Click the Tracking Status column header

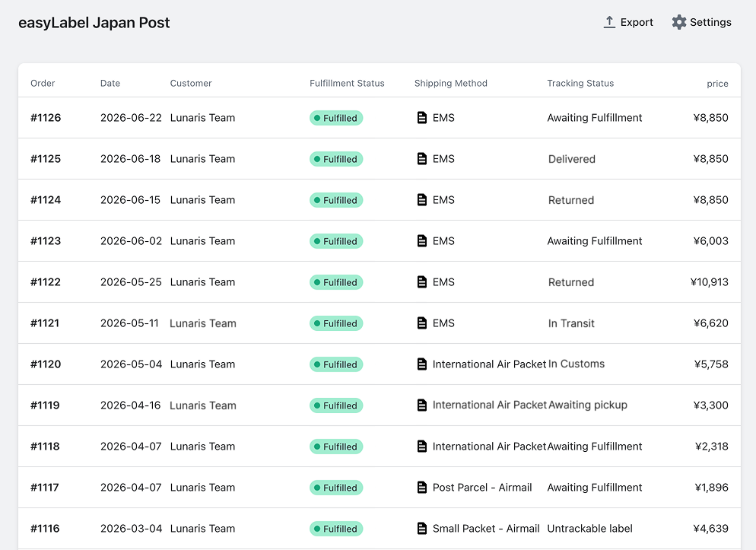(x=580, y=84)
